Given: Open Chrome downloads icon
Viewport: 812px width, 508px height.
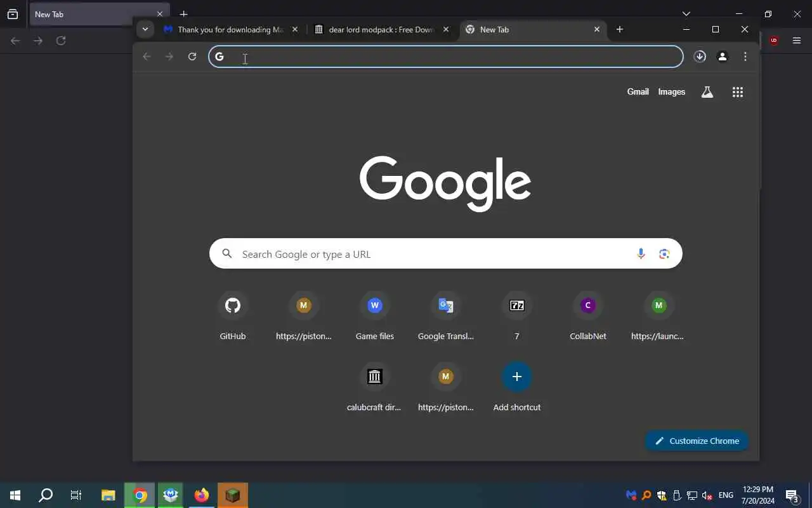Looking at the screenshot, I should click(700, 57).
